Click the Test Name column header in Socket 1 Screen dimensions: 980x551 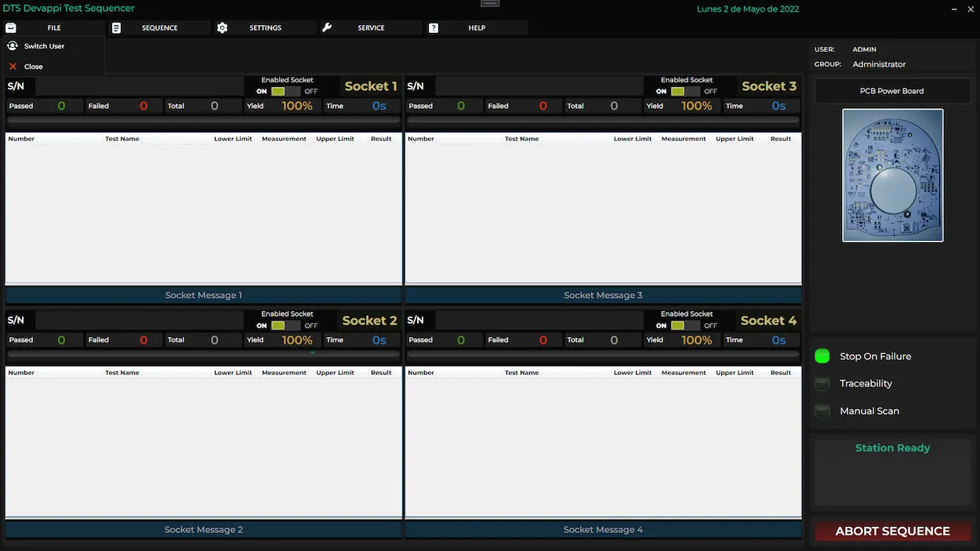[122, 139]
